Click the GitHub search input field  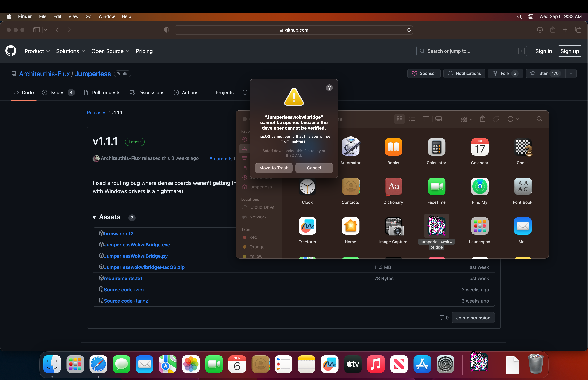(471, 51)
